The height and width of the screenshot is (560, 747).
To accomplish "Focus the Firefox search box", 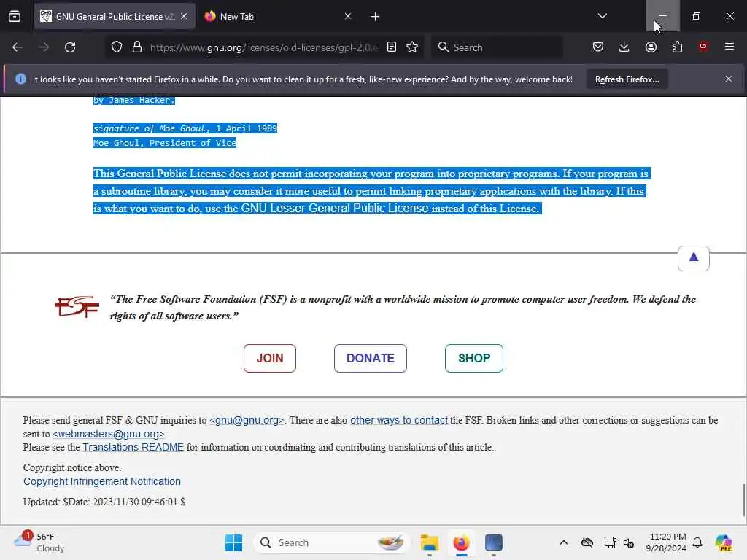I will [x=497, y=47].
